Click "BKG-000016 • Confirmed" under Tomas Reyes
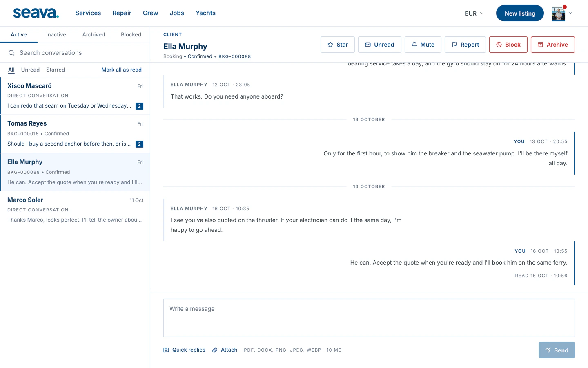The image size is (588, 368). click(38, 134)
